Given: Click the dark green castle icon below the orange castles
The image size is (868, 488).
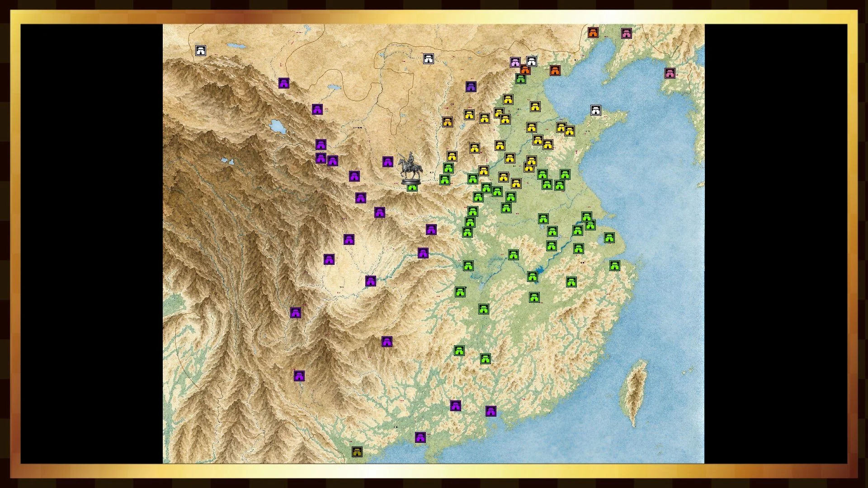Looking at the screenshot, I should (x=521, y=79).
